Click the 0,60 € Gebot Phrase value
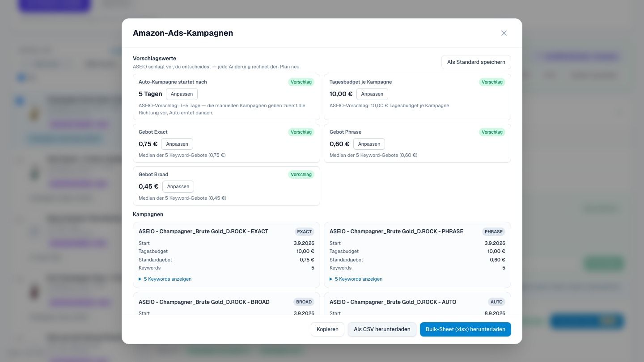This screenshot has height=362, width=644. [339, 144]
